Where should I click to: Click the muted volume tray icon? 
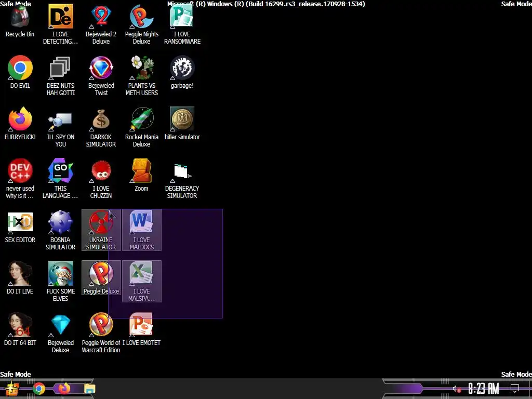(x=457, y=389)
